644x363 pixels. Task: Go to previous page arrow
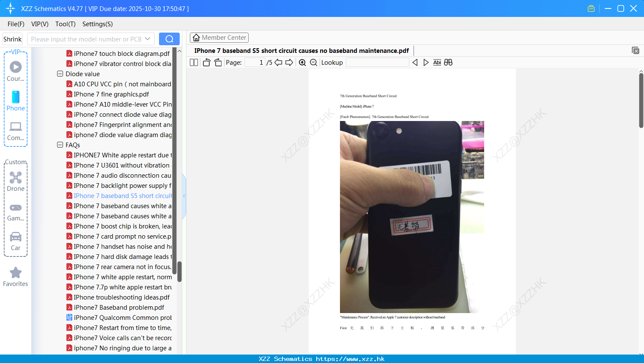tap(278, 63)
